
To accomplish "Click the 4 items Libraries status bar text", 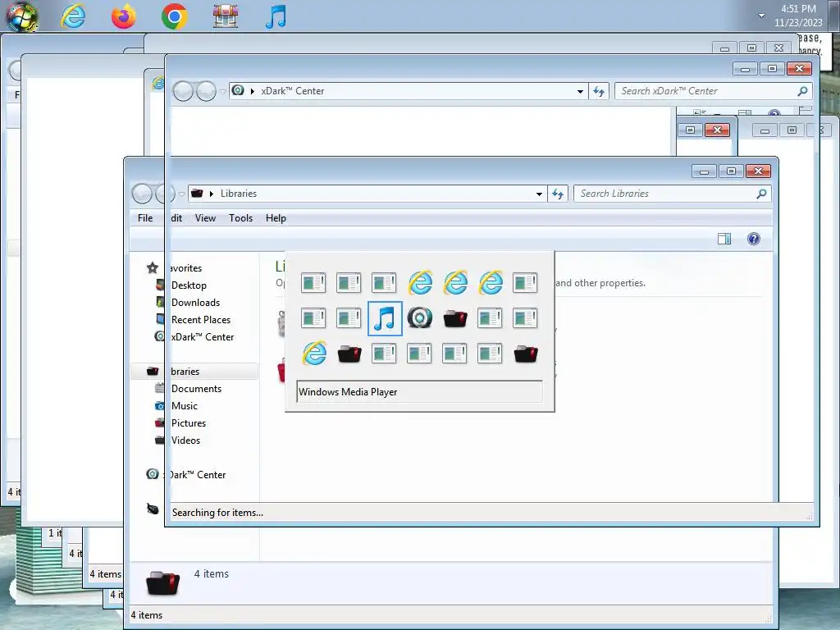I will coord(146,615).
